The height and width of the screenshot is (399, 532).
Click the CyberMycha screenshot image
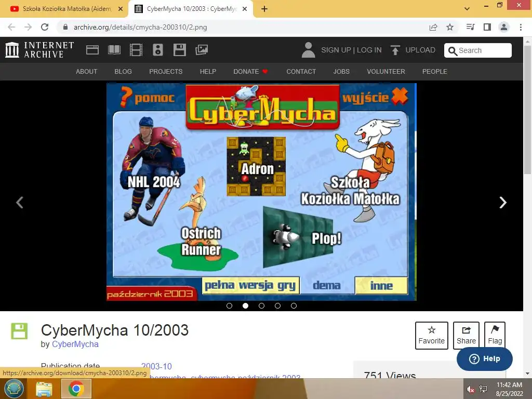261,192
